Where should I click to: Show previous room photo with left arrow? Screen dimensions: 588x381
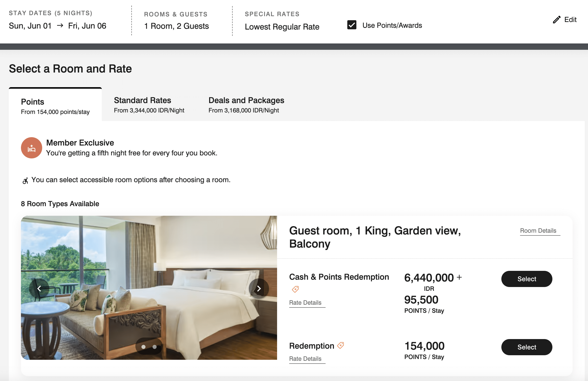click(39, 289)
